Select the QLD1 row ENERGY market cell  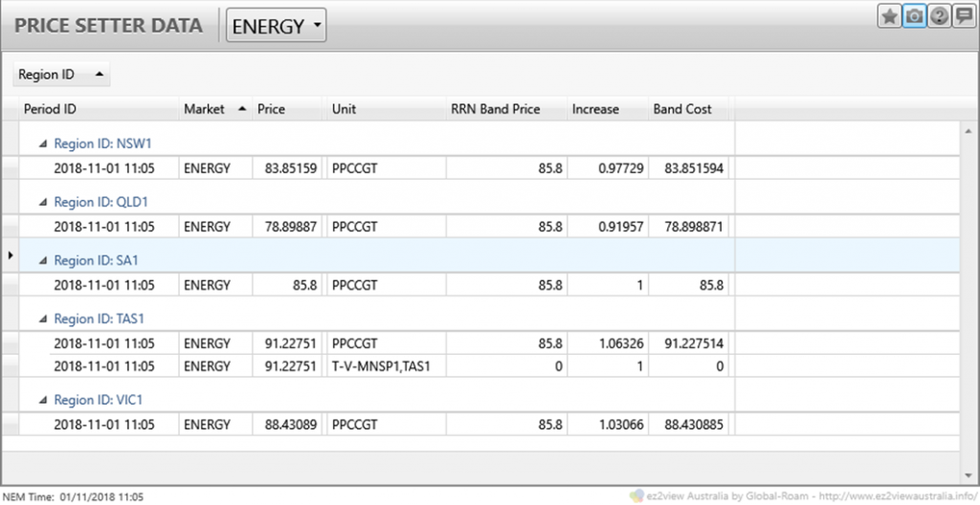pyautogui.click(x=215, y=227)
